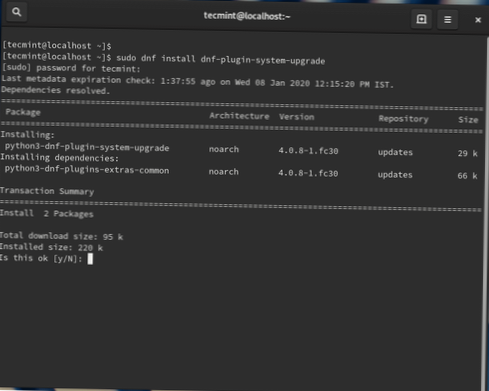Image resolution: width=489 pixels, height=391 pixels.
Task: Click the sudo dnf install command text
Action: [x=220, y=59]
